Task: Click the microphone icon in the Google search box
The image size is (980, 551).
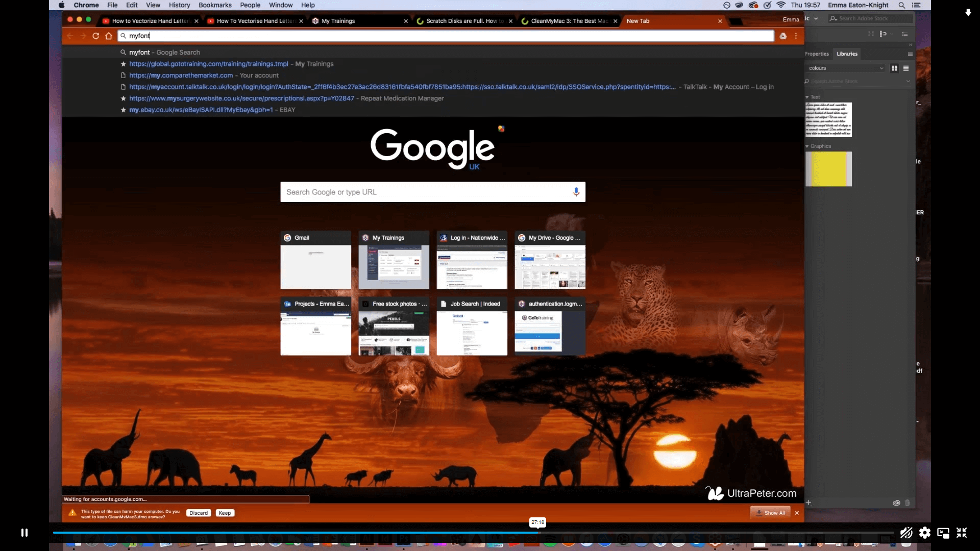Action: click(x=576, y=192)
